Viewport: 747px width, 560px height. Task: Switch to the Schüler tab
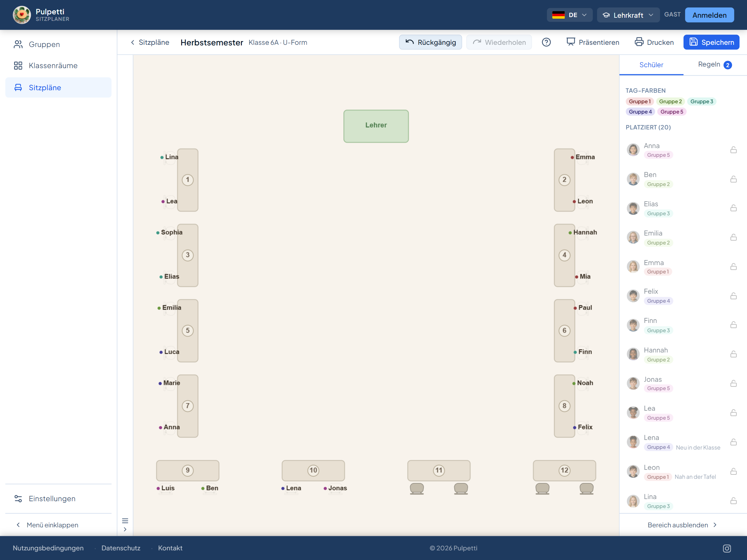tap(651, 64)
